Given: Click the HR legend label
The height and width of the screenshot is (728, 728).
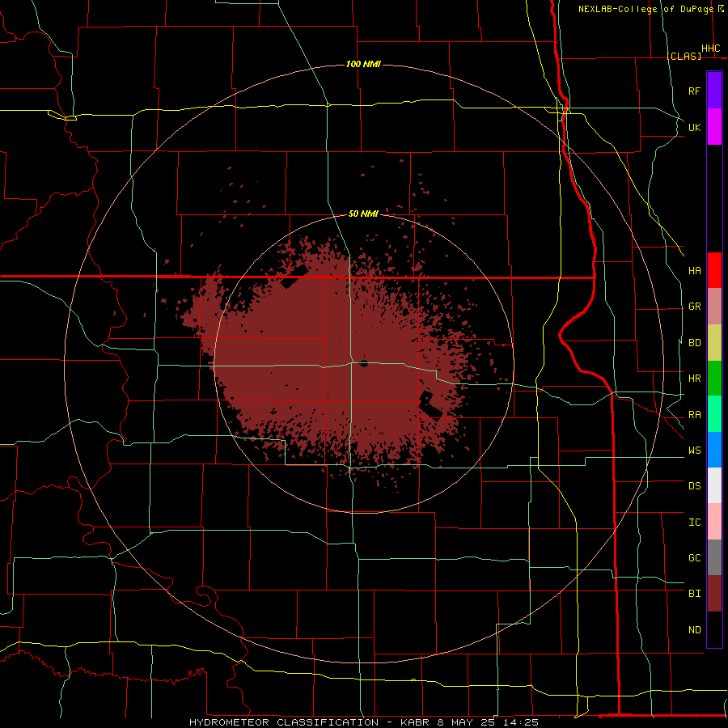Looking at the screenshot, I should click(694, 379).
